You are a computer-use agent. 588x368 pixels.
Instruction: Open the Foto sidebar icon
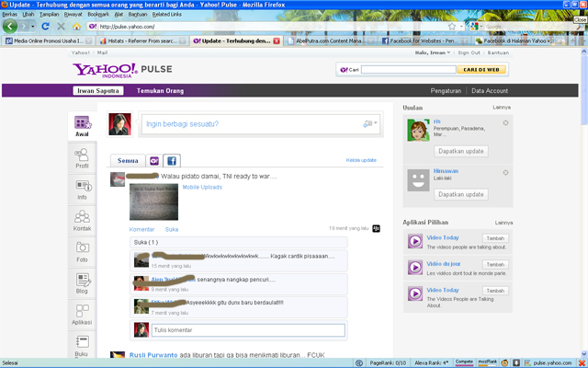tap(83, 250)
